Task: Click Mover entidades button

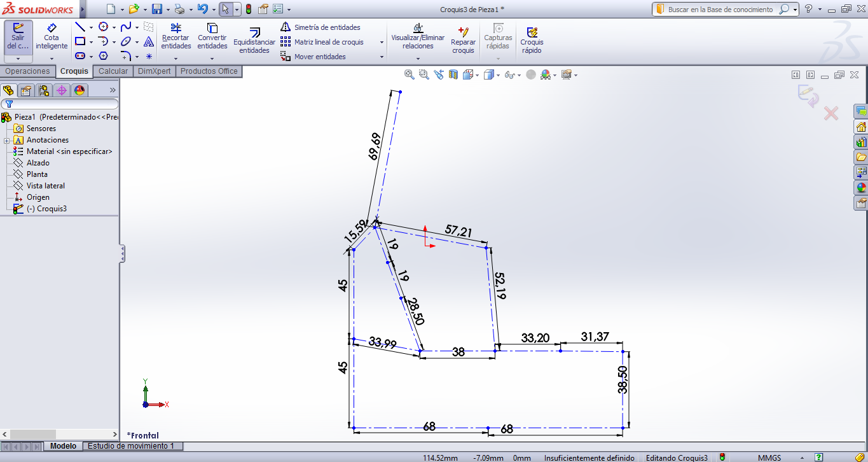Action: 313,57
